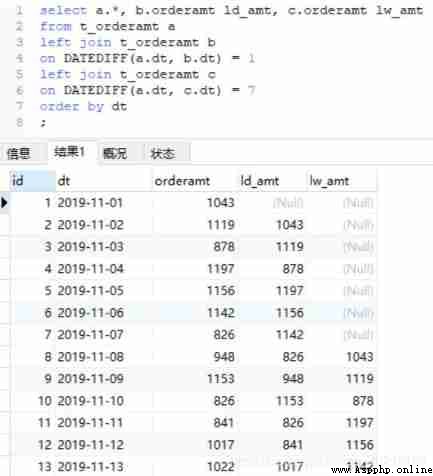Click the ld_amt Null cell in row 1

click(288, 203)
